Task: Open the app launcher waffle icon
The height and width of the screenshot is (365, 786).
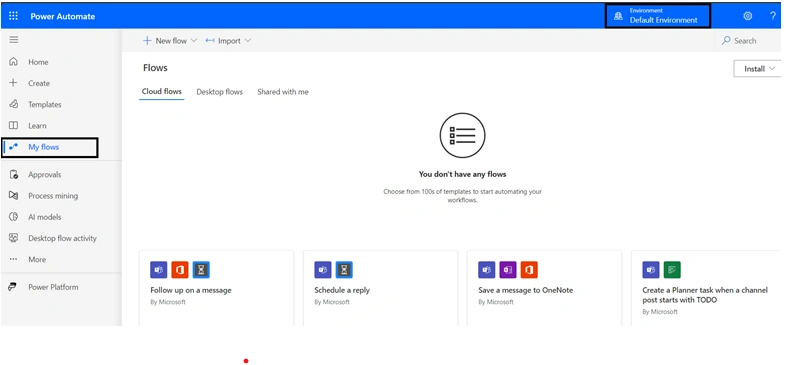Action: (x=14, y=16)
